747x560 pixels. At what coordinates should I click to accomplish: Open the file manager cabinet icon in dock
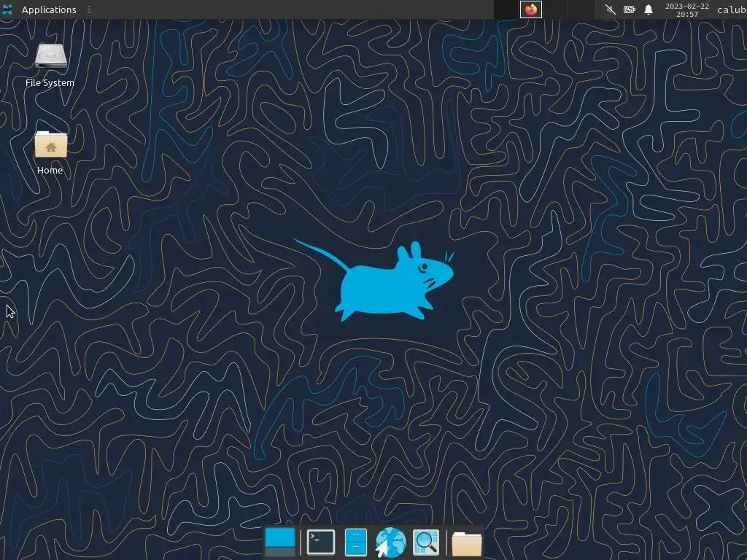point(355,542)
